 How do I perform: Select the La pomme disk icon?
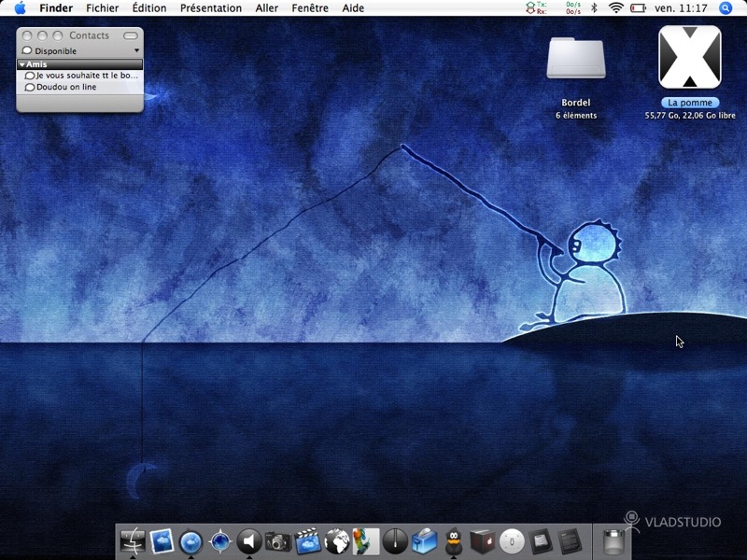click(x=689, y=58)
